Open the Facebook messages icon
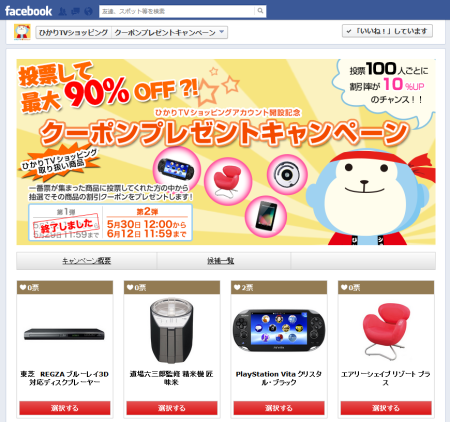This screenshot has width=450, height=422. 75,12
